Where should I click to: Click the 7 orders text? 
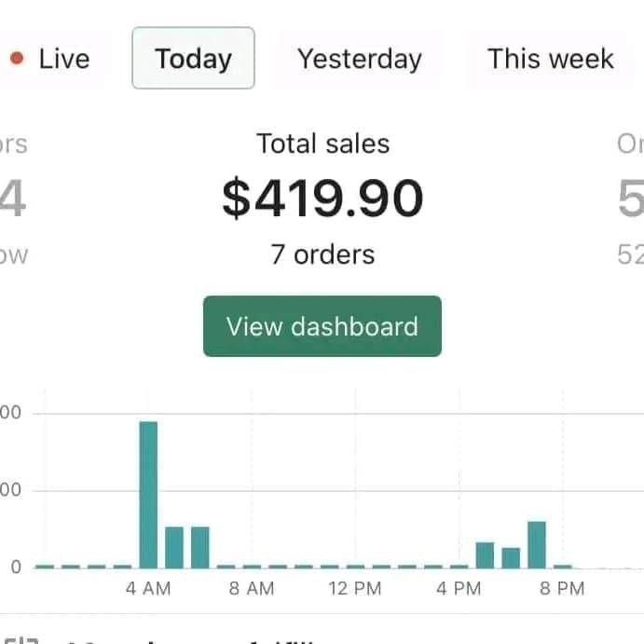pos(322,254)
